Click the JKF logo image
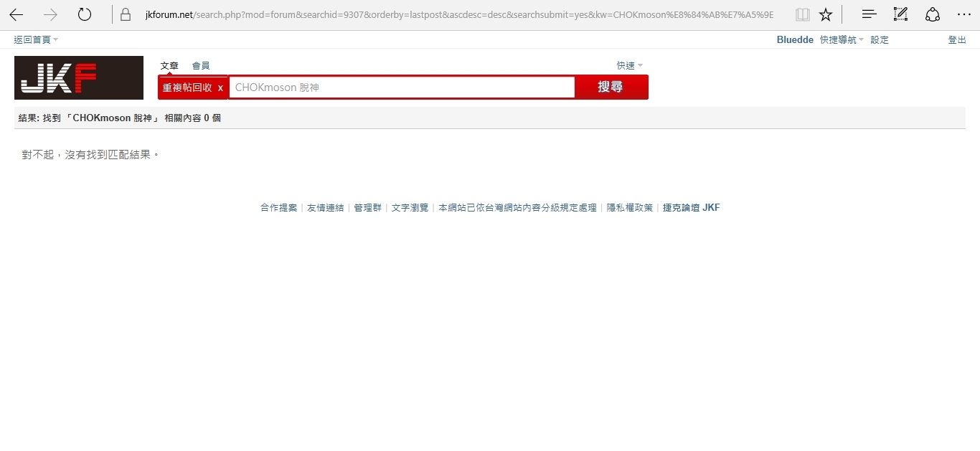 [x=79, y=77]
